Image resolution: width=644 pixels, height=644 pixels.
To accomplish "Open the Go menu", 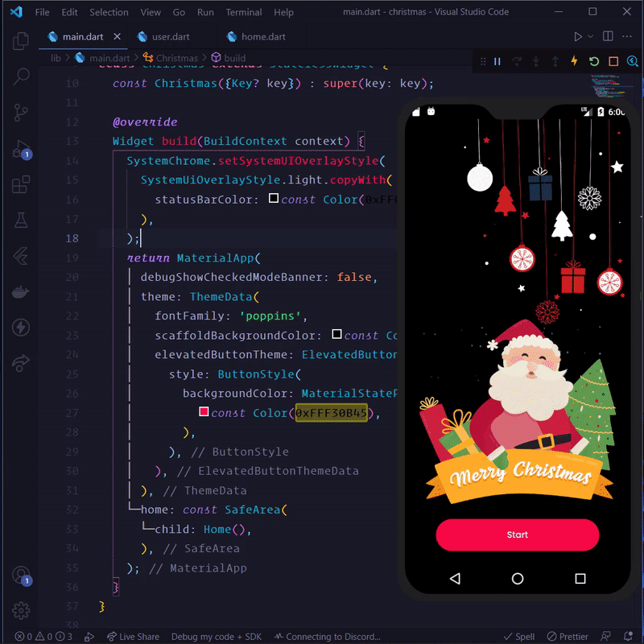I will [179, 12].
